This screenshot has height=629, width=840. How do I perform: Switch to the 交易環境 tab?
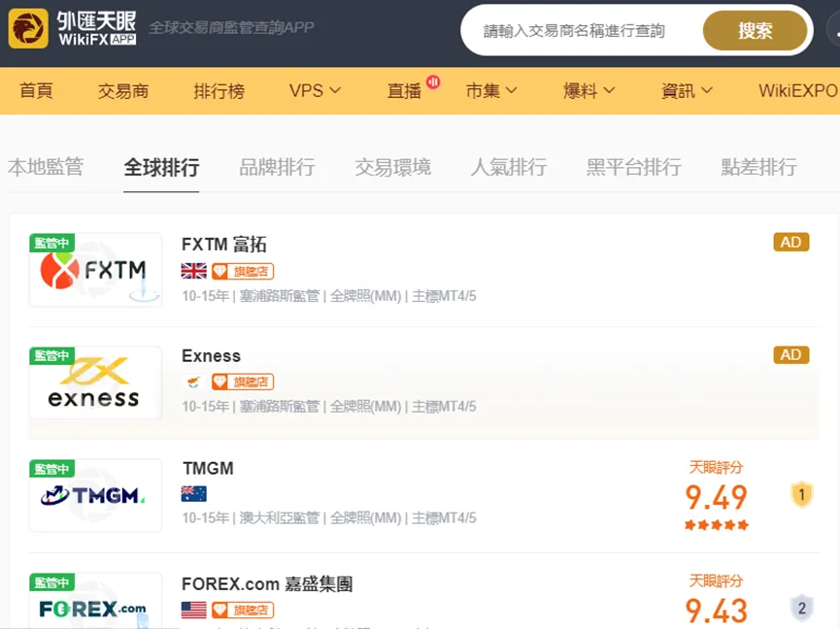tap(392, 167)
